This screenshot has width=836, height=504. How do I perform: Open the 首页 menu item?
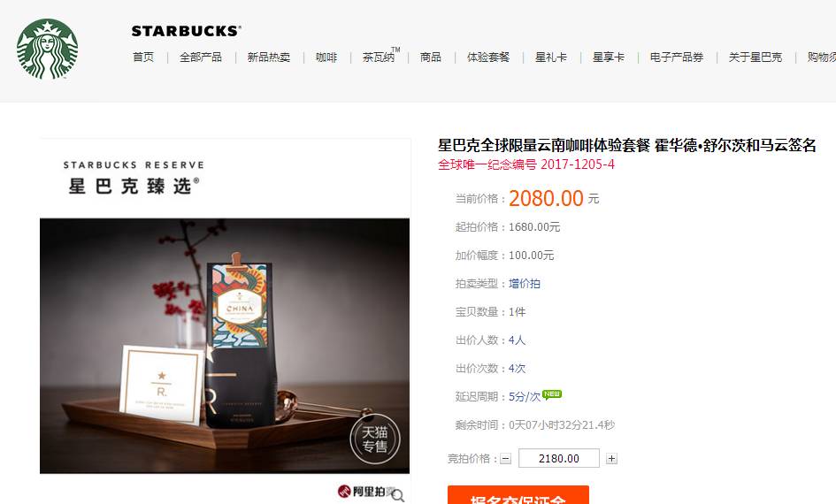143,57
